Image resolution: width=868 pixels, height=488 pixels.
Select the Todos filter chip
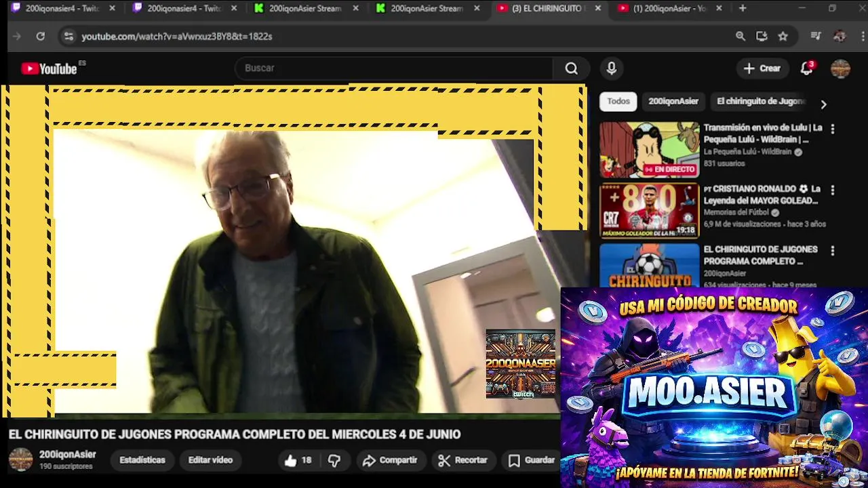click(618, 102)
